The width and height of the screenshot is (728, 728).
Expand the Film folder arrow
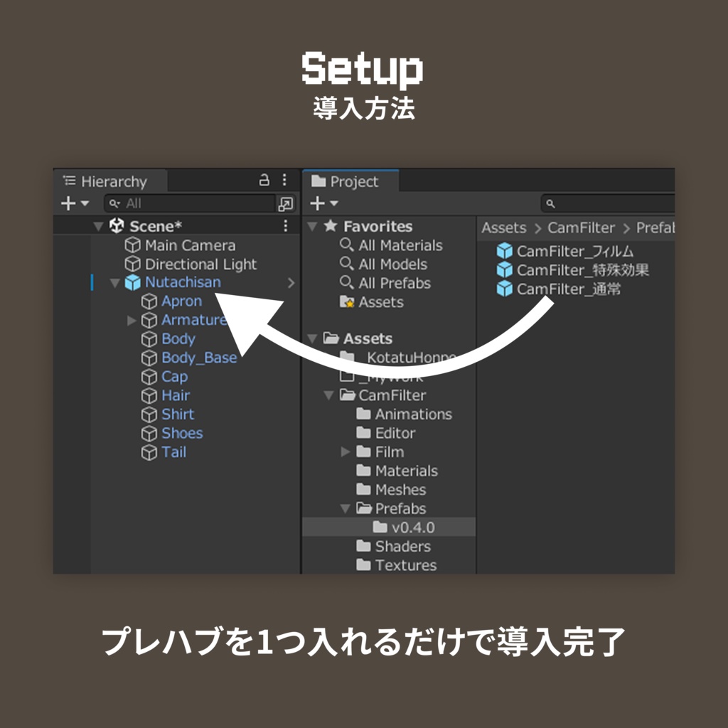345,451
